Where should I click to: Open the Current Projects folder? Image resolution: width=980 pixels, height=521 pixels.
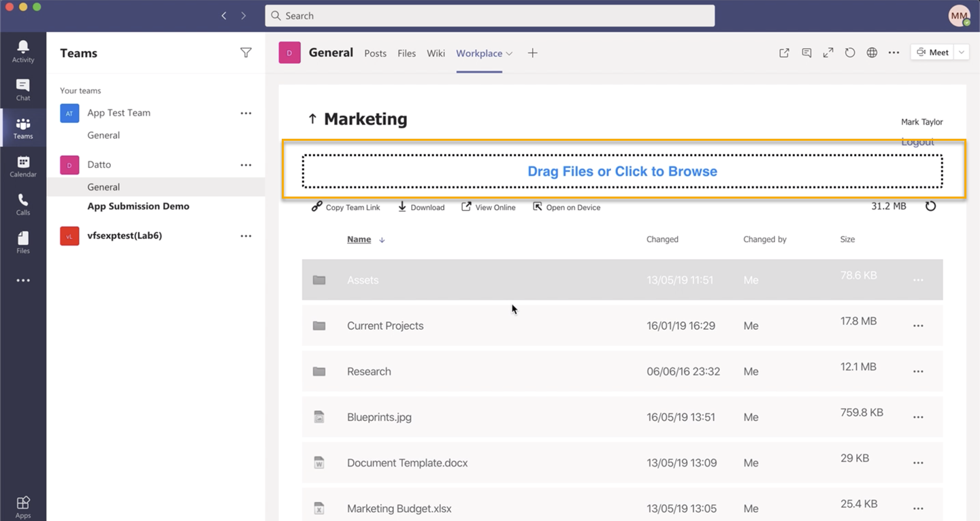(385, 326)
